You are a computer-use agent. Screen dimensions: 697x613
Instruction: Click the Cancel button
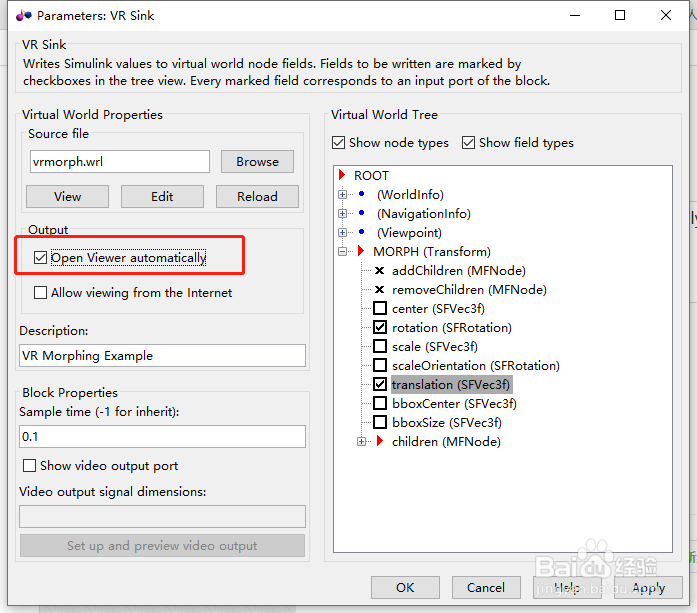pyautogui.click(x=486, y=588)
